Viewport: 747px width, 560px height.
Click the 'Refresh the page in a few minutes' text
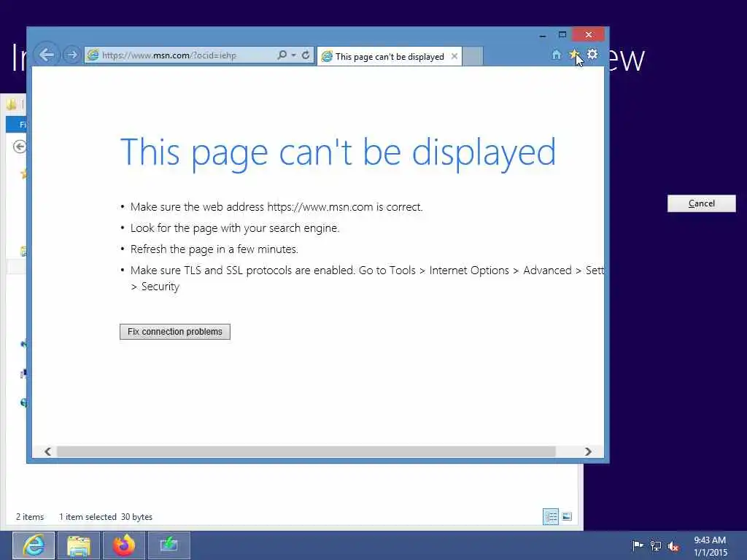[214, 249]
